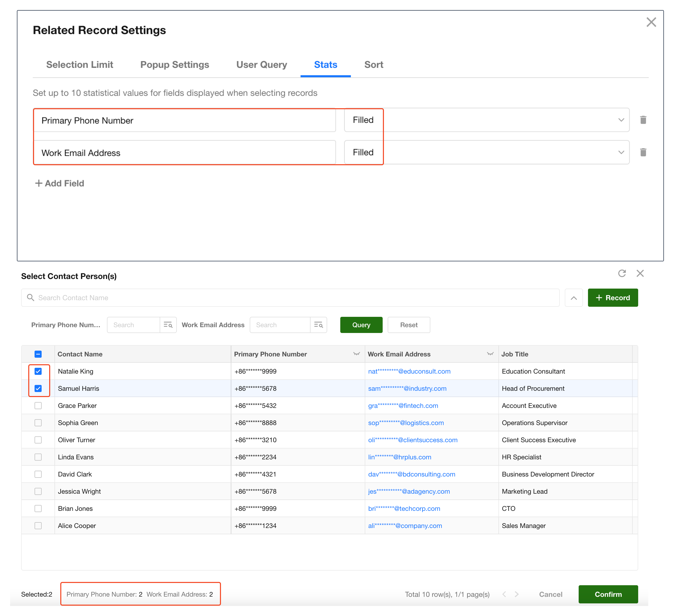Focus the Search Contact Name field

pos(294,298)
